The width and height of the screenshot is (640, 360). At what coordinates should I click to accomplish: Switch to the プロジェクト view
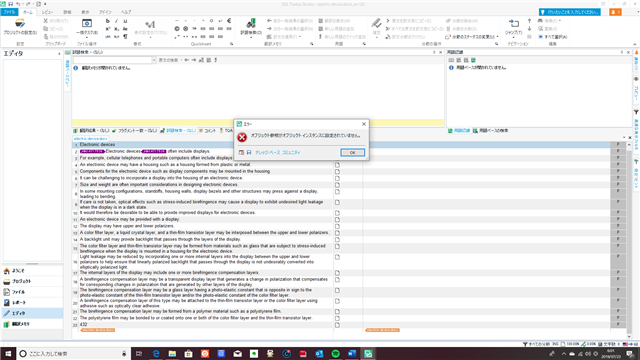[x=32, y=281]
